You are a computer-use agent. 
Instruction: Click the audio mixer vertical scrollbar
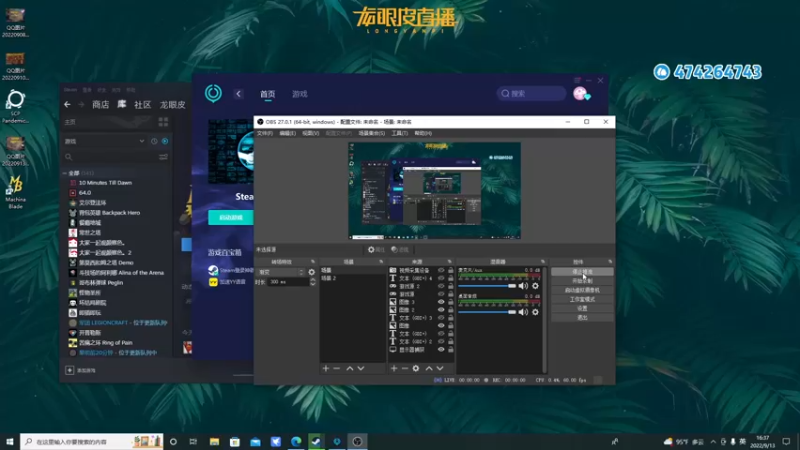coord(544,320)
